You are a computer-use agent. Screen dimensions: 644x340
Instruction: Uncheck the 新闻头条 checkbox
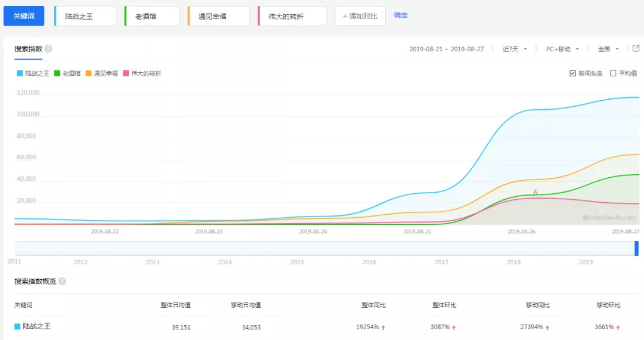pyautogui.click(x=572, y=73)
